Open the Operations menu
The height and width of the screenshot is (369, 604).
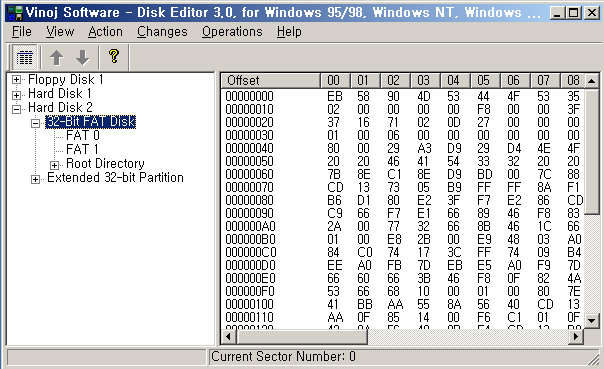point(232,32)
